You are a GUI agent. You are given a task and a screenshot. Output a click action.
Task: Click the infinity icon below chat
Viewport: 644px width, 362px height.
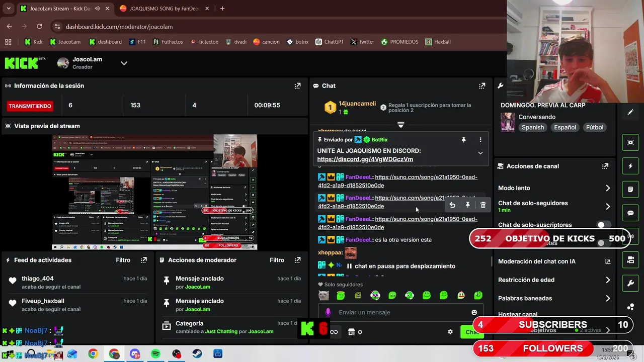[x=334, y=332]
